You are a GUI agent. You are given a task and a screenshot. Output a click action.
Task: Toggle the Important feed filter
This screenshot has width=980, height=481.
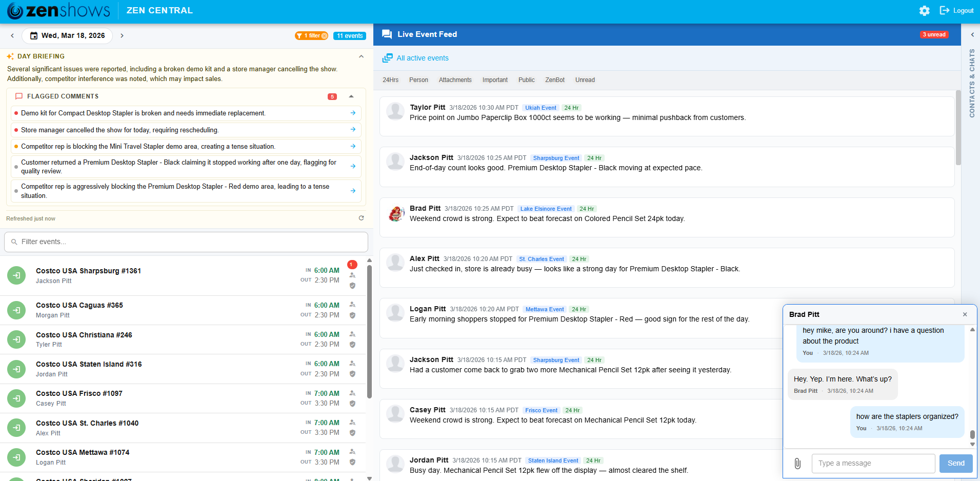pos(494,80)
